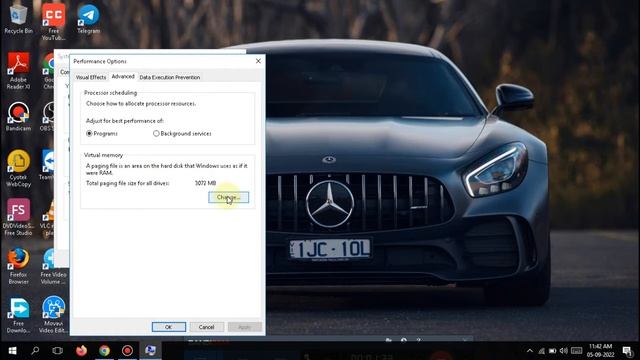The height and width of the screenshot is (360, 640).
Task: Select the Programs radio button
Action: (x=89, y=133)
